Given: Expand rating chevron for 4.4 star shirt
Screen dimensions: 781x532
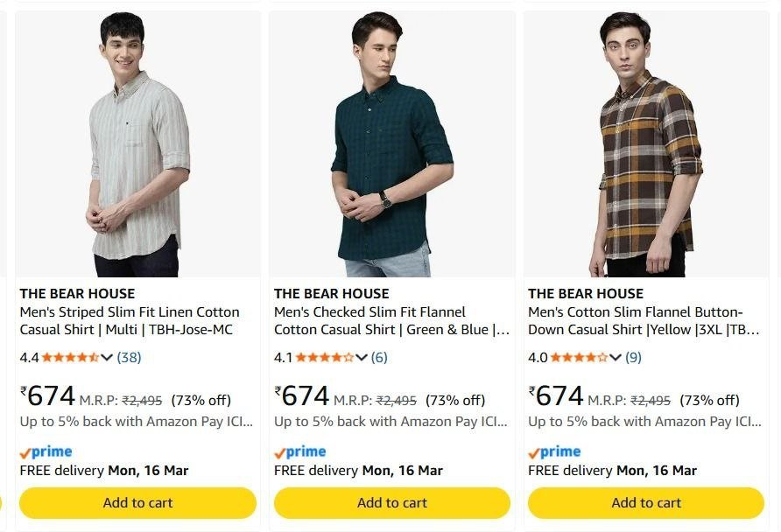Looking at the screenshot, I should (107, 357).
